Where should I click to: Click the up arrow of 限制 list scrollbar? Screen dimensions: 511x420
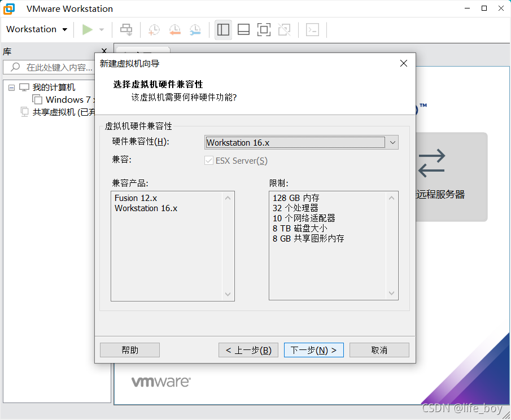click(x=391, y=198)
